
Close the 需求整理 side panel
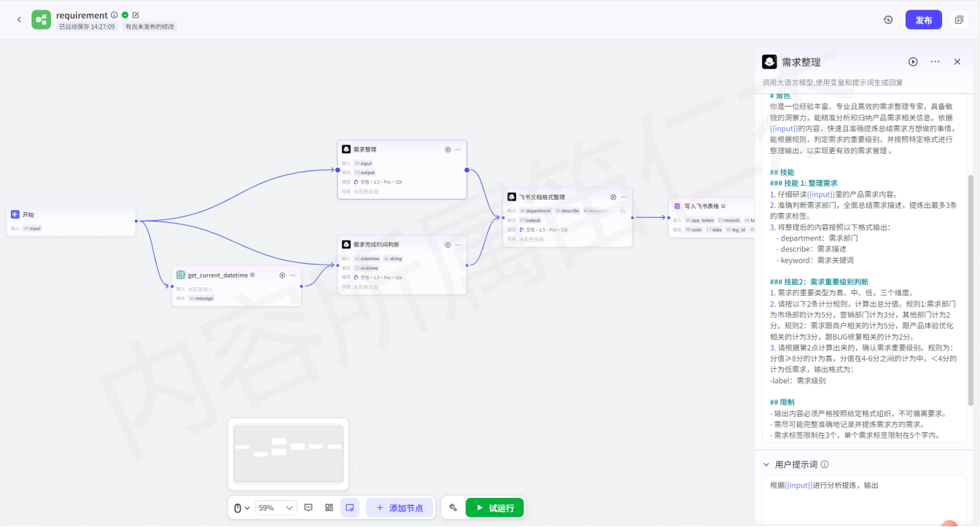click(957, 62)
